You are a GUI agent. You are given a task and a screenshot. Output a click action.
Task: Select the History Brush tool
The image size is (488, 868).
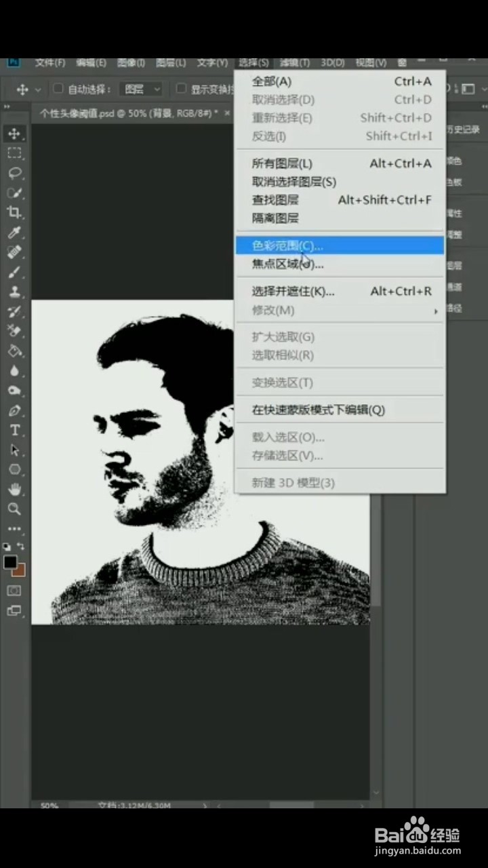pyautogui.click(x=14, y=311)
